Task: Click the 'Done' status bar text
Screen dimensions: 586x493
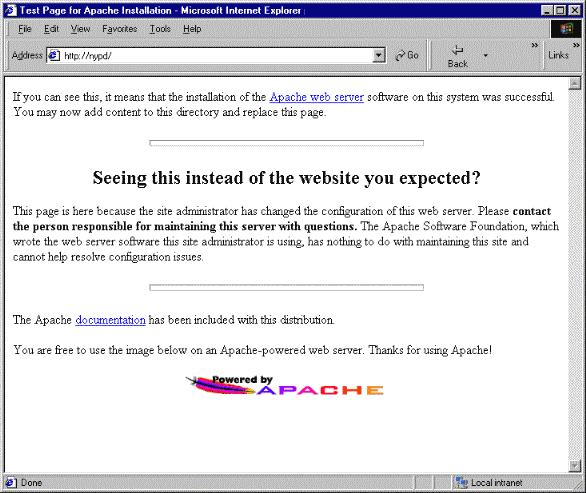Action: coord(31,483)
